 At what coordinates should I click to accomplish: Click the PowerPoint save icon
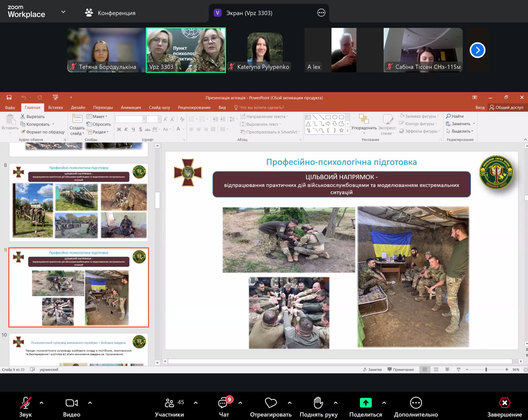(x=9, y=98)
